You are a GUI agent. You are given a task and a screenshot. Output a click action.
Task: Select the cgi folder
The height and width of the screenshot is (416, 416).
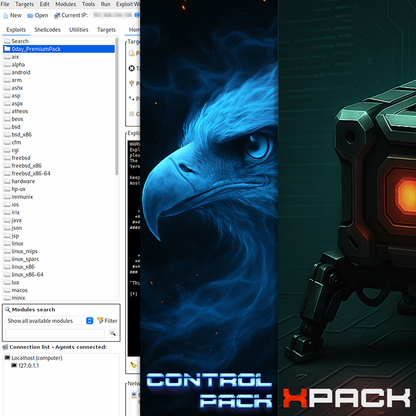(x=15, y=150)
